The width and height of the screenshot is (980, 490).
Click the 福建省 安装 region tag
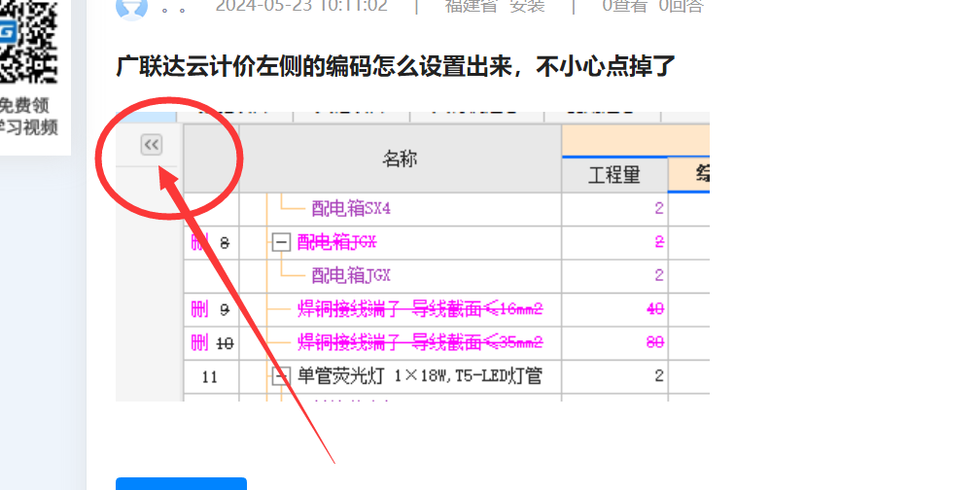[x=494, y=6]
